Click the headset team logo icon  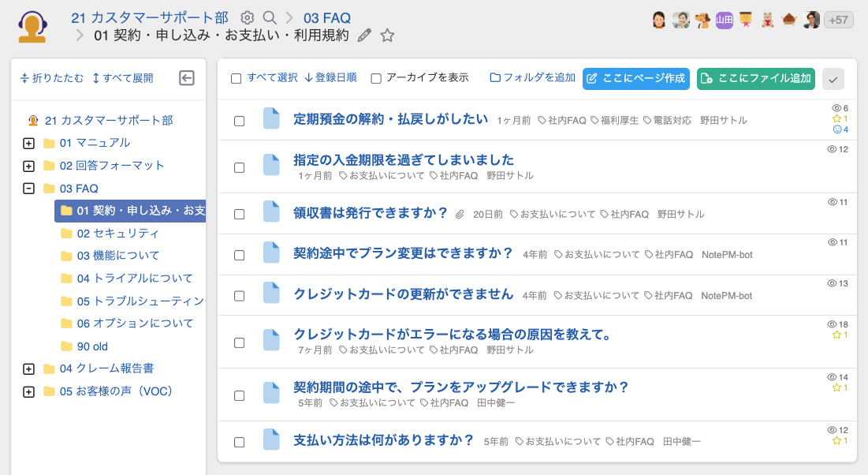tap(32, 27)
